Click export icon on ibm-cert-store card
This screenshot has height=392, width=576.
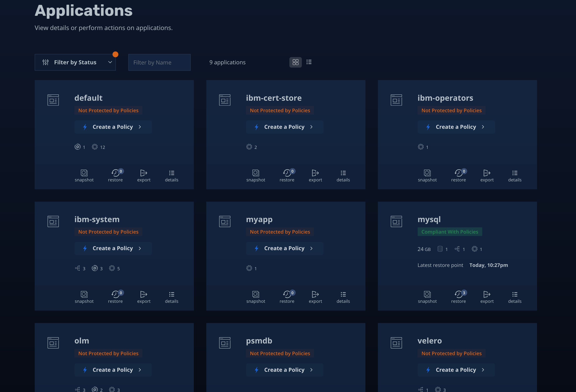click(x=315, y=173)
